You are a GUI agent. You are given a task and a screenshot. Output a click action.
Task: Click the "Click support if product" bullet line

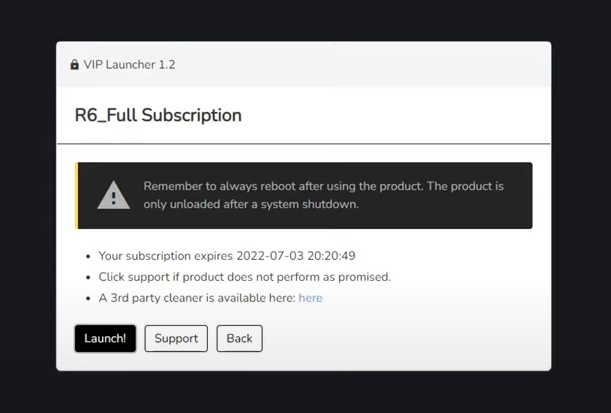coord(244,277)
